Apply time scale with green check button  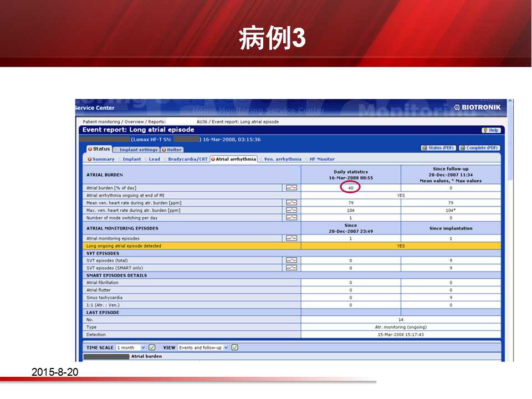point(152,347)
